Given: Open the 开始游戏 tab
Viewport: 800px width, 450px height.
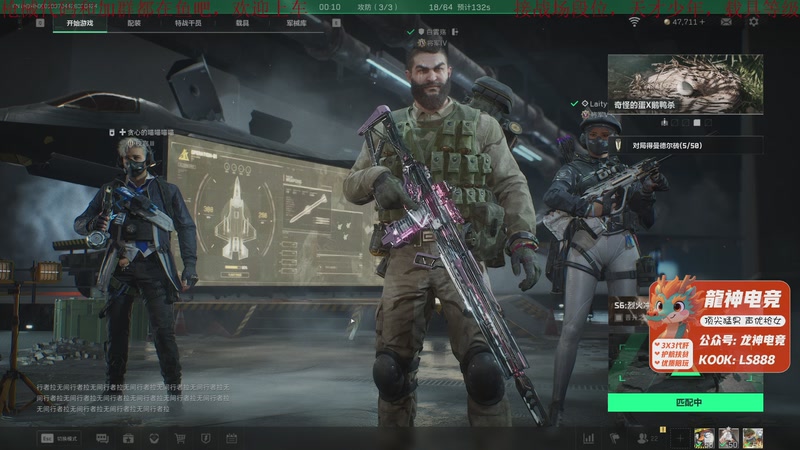Looking at the screenshot, I should [x=80, y=23].
